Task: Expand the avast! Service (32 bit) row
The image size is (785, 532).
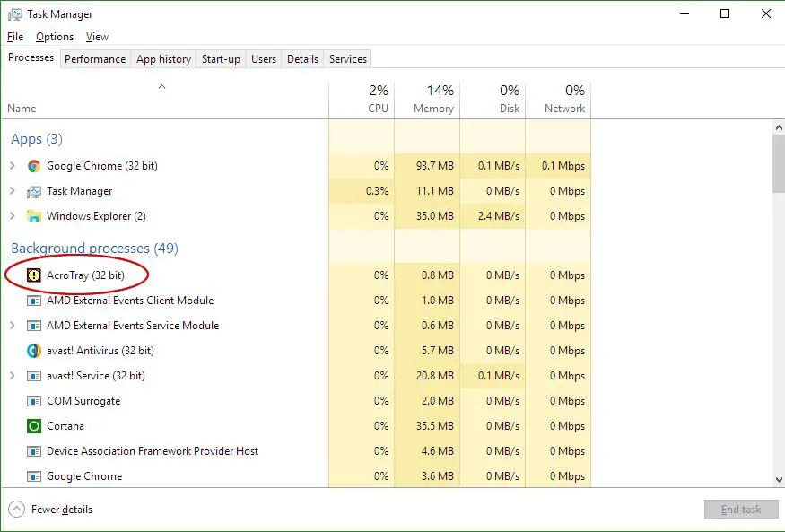Action: point(13,375)
